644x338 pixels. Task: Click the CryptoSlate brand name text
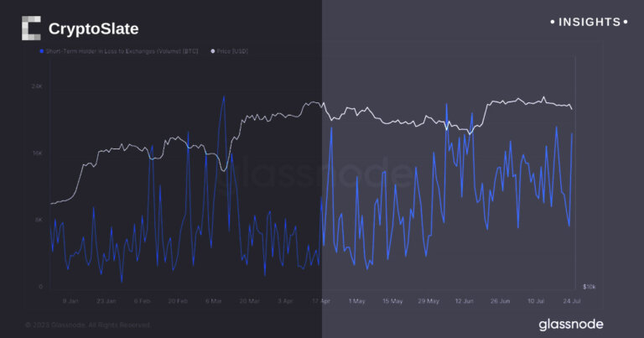pyautogui.click(x=93, y=29)
